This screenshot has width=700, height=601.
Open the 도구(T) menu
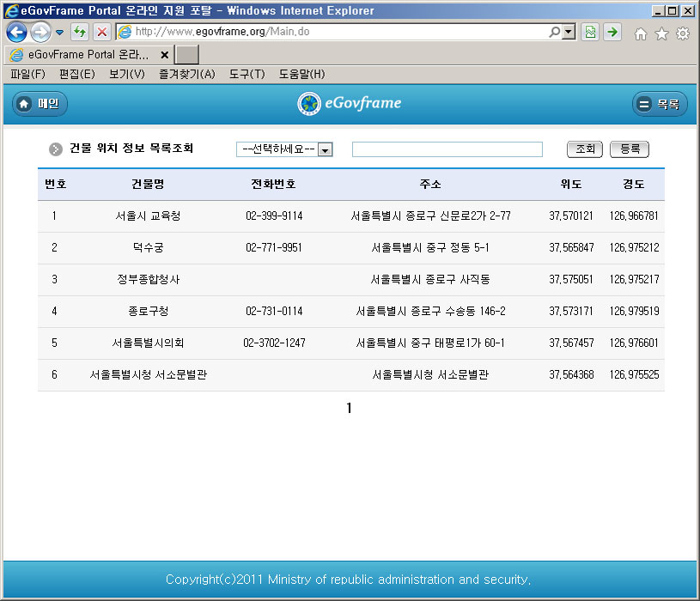247,75
